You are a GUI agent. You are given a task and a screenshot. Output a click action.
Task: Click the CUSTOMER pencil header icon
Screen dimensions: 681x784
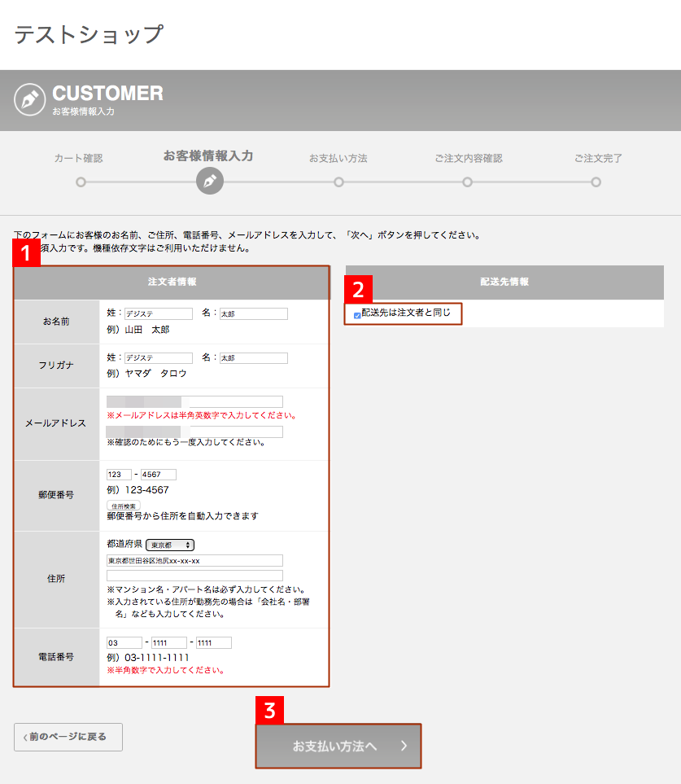tap(30, 99)
